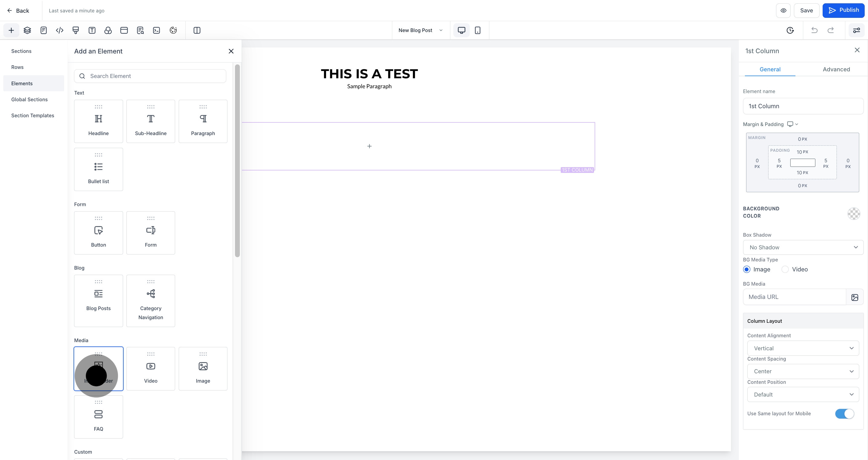Image resolution: width=868 pixels, height=460 pixels.
Task: Open the background color swatch
Action: click(853, 213)
